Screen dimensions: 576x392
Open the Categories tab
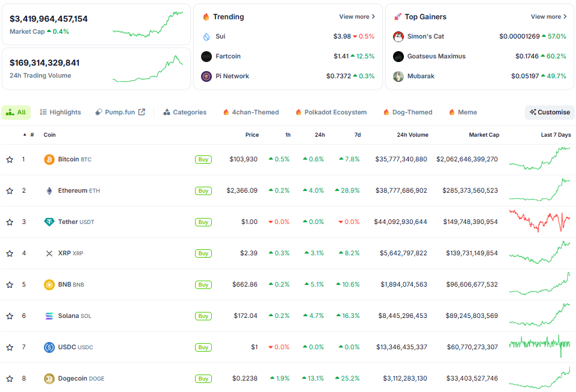pos(185,113)
